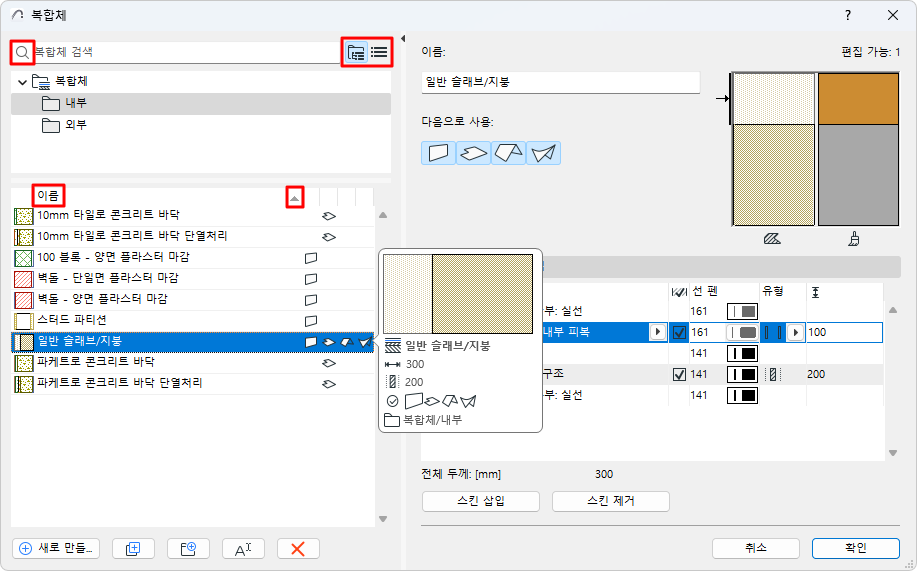Click surface paint icon below preview
Screen dimensions: 917x571
[x=854, y=239]
